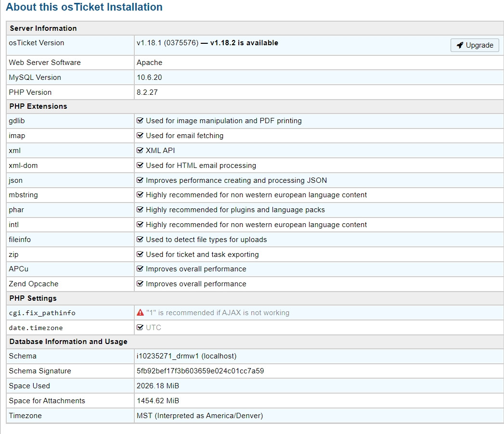The width and height of the screenshot is (504, 434).
Task: Click the 'v1.18.1 (0375576)' version text
Action: (x=168, y=43)
